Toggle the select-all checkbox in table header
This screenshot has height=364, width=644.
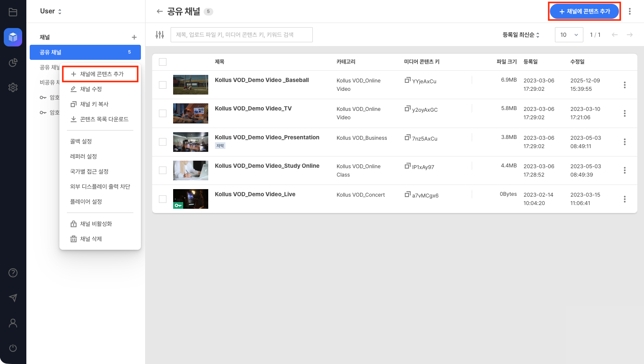pos(163,62)
